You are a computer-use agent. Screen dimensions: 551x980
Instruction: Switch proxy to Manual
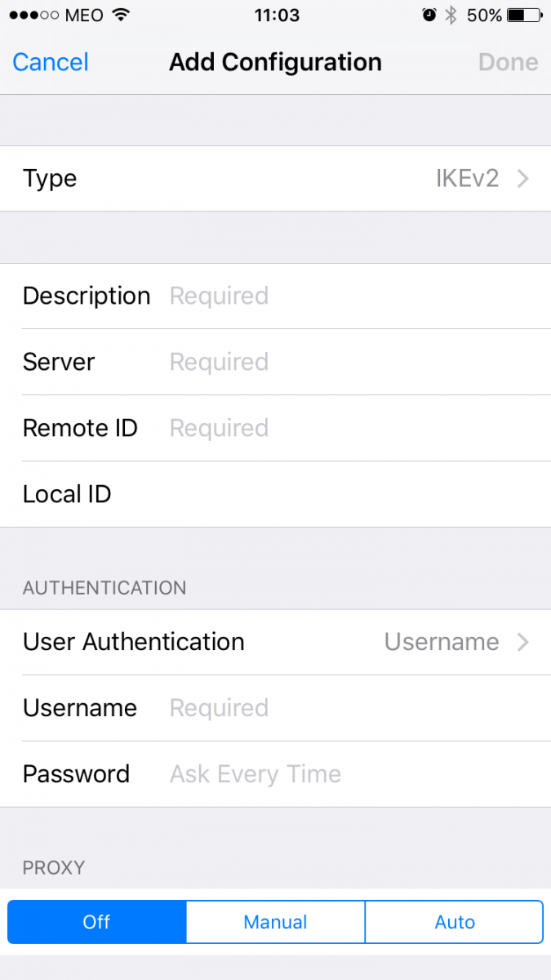pyautogui.click(x=275, y=922)
